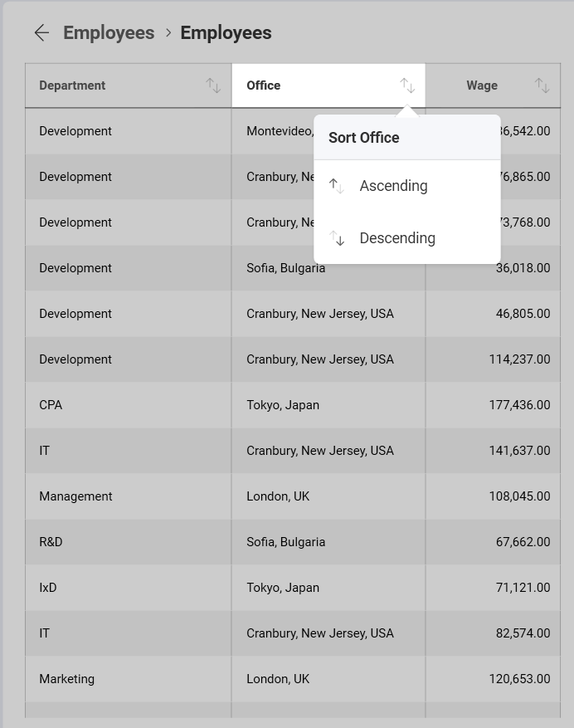Click the current Employees breadcrumb title

pos(226,33)
